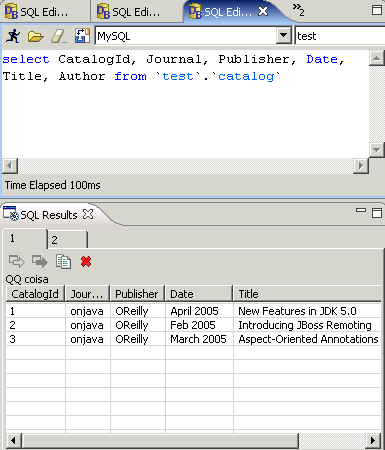The height and width of the screenshot is (450, 385).
Task: Click the Jour... column header
Action: [87, 294]
